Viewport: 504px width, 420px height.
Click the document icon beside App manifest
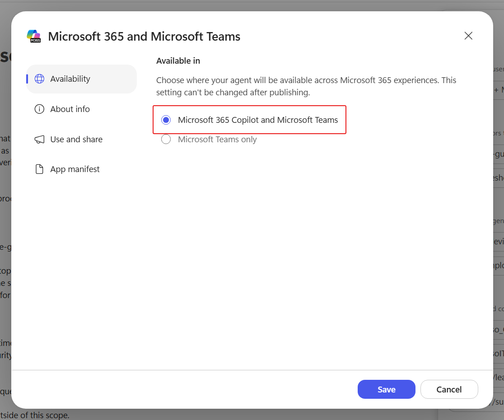(39, 169)
